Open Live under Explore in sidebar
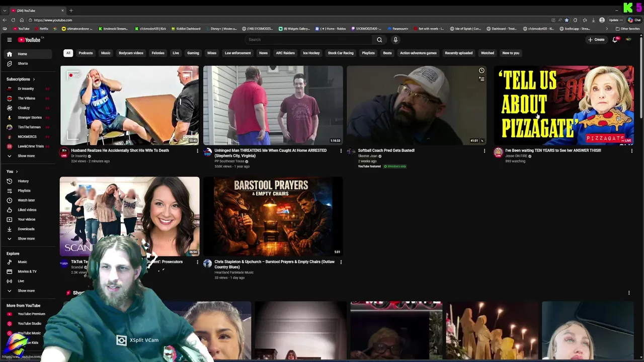The image size is (644, 362). pyautogui.click(x=29, y=281)
